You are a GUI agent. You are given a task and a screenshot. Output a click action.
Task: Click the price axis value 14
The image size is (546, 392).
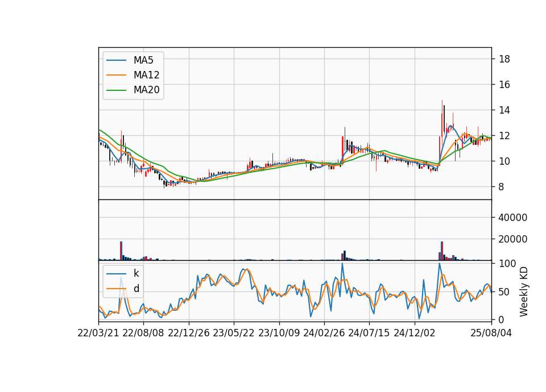[x=504, y=110]
